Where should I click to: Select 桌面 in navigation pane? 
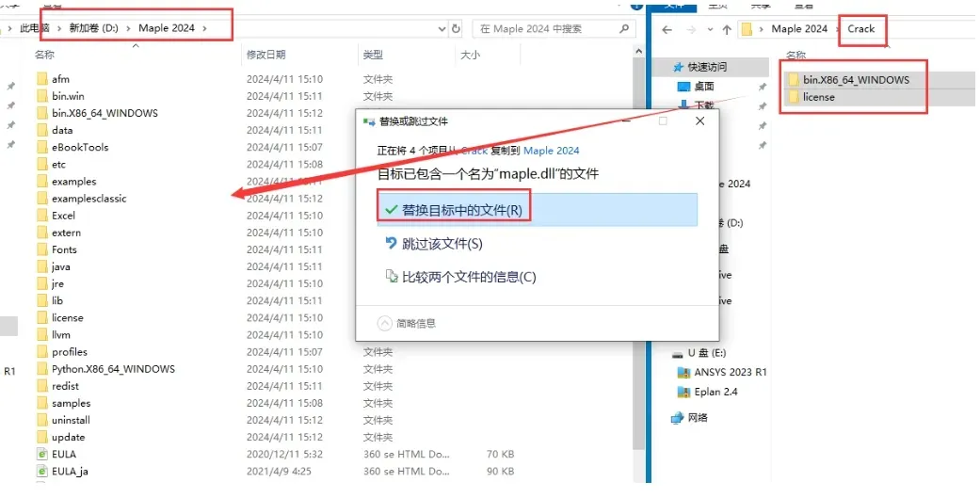(704, 87)
